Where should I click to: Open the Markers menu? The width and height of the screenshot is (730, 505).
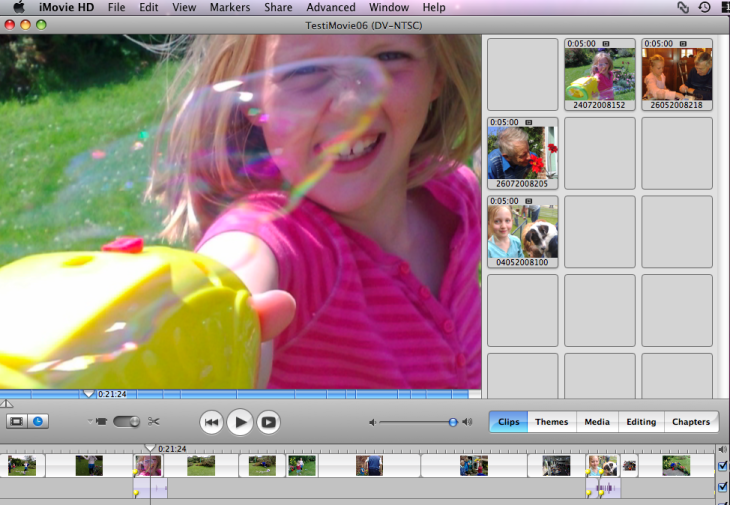(x=230, y=7)
